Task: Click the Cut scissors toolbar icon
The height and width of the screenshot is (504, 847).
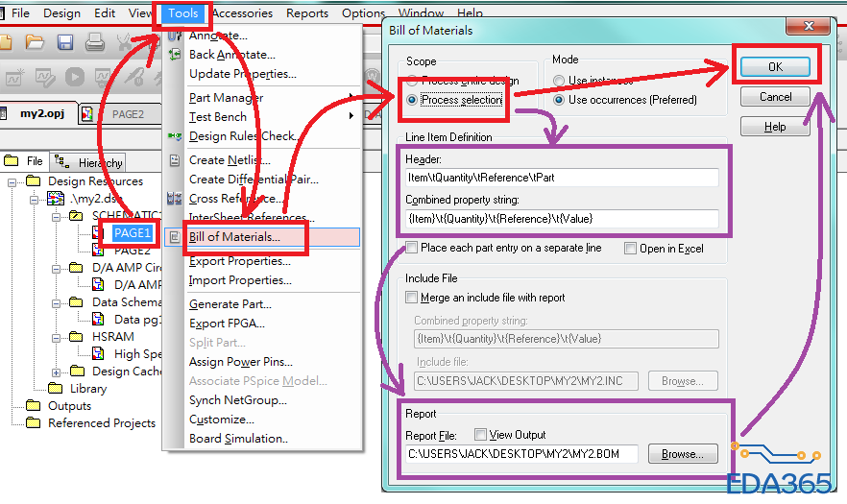Action: 124,42
